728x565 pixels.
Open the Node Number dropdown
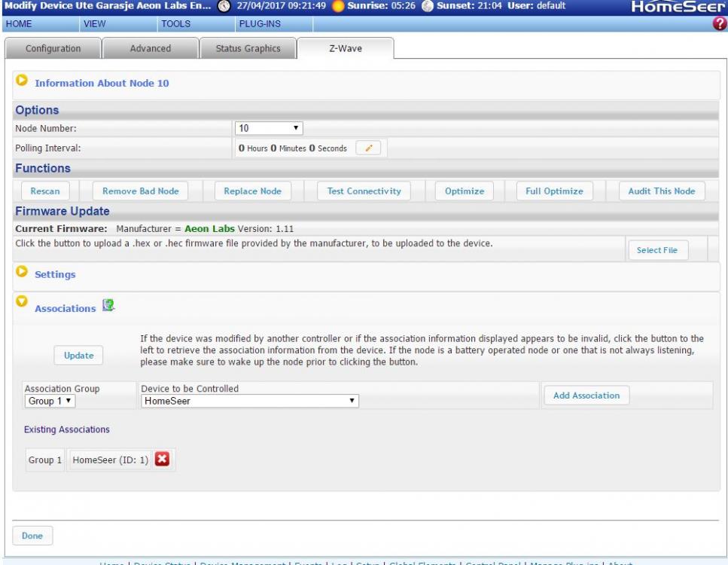[269, 128]
